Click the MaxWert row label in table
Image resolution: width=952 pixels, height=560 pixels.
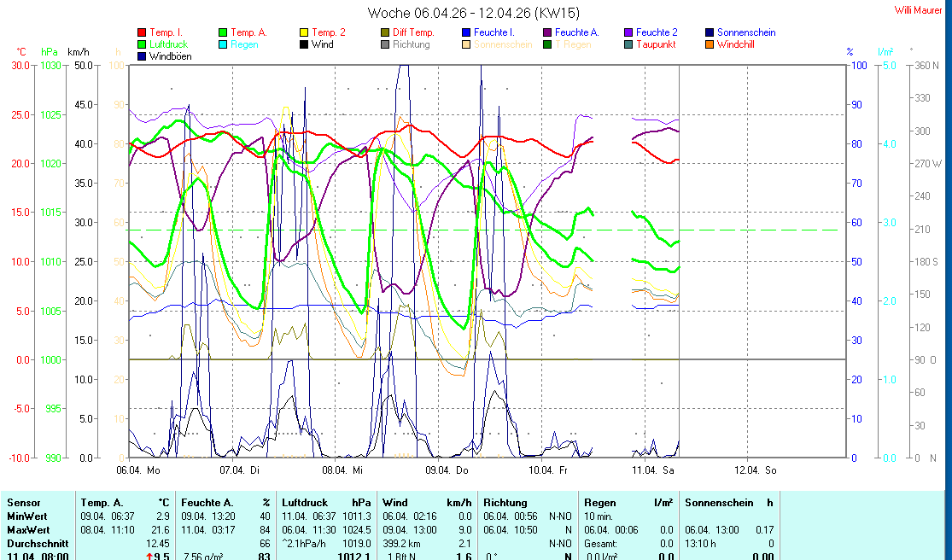coord(27,530)
